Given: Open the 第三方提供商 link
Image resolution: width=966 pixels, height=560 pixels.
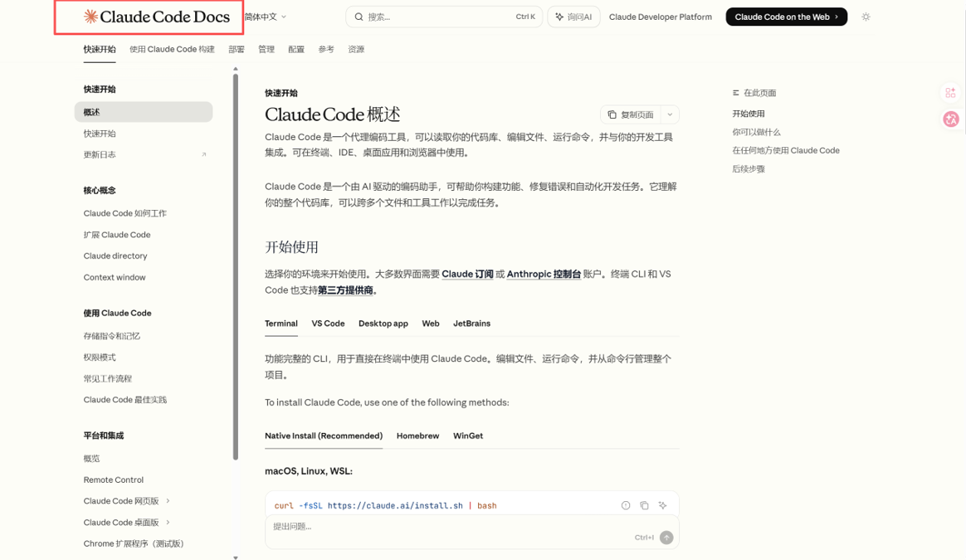Looking at the screenshot, I should [x=345, y=290].
